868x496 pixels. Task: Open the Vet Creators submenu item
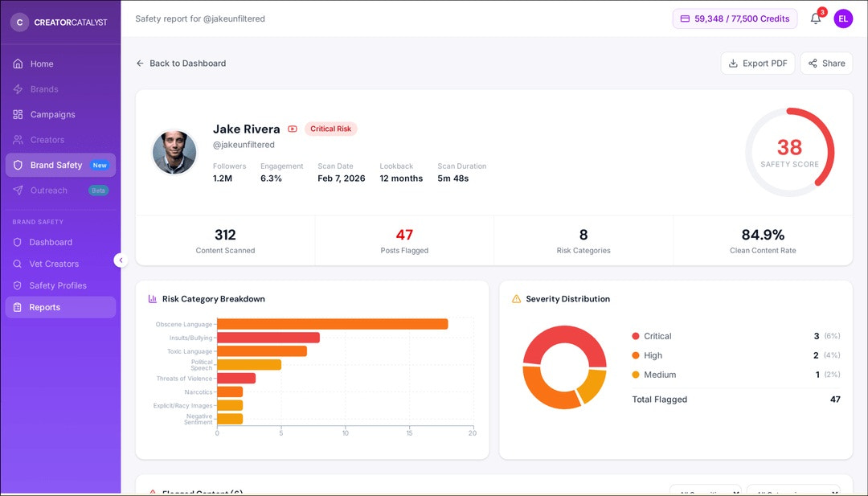click(x=60, y=264)
